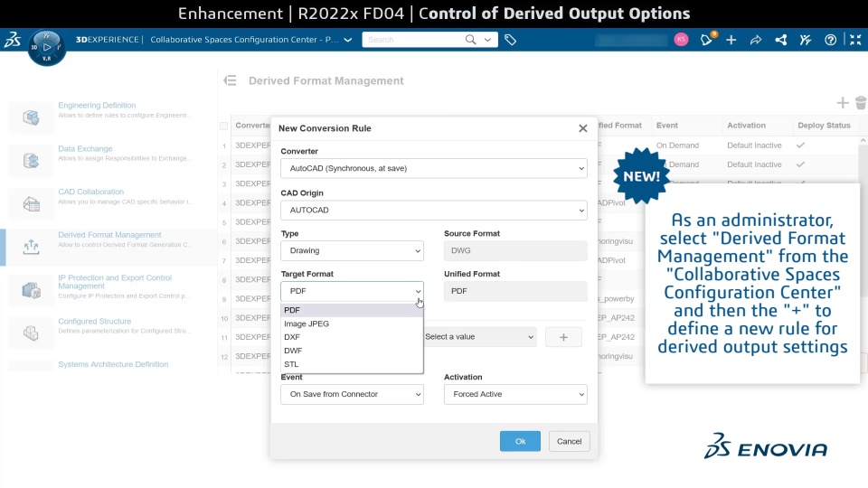This screenshot has width=868, height=488.
Task: Open the Data Exchange section
Action: tap(85, 148)
